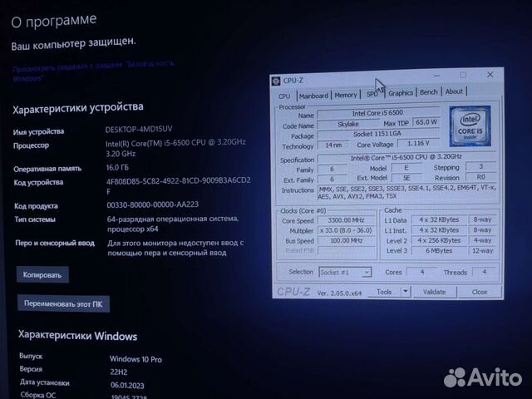This screenshot has width=532, height=399.
Task: Click the Name field Intel Core i5 6500
Action: pos(377,113)
